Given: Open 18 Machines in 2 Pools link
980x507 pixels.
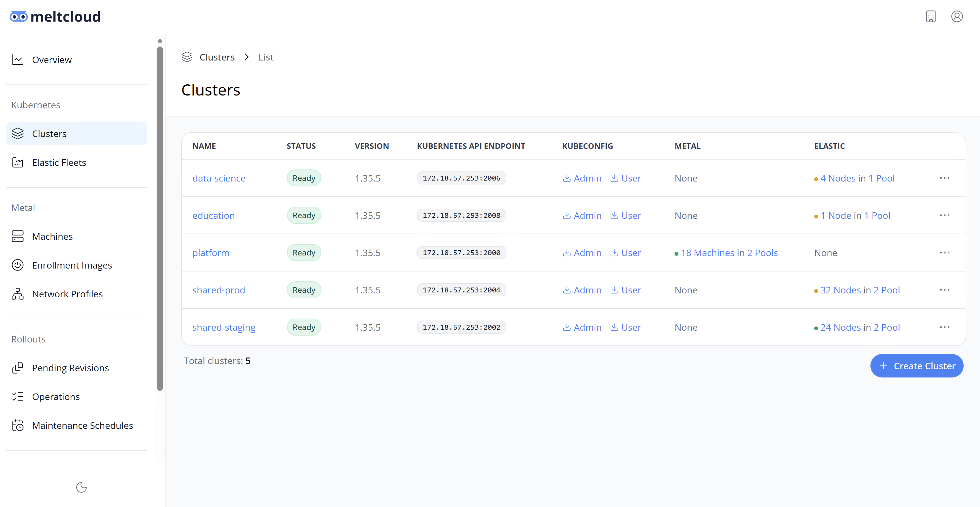Looking at the screenshot, I should (729, 253).
